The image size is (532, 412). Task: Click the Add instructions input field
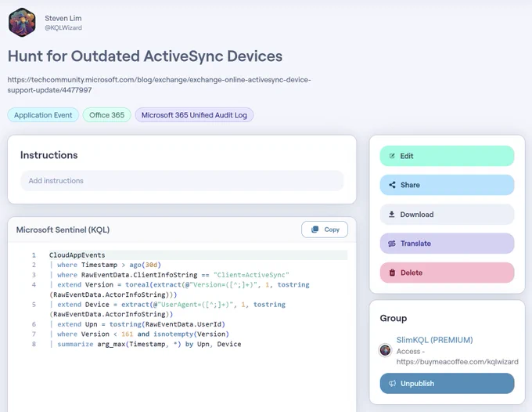point(182,181)
